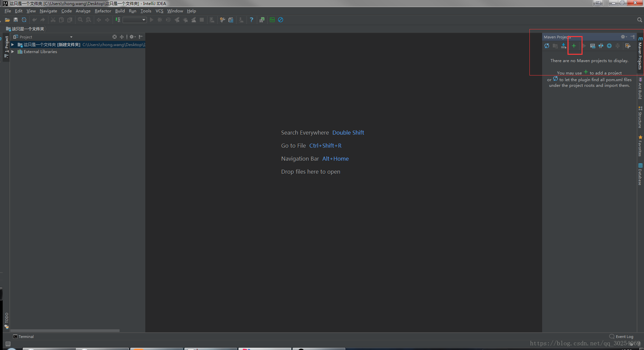This screenshot has height=350, width=644.
Task: Open Search Everywhere magnifier at top right
Action: pos(640,20)
